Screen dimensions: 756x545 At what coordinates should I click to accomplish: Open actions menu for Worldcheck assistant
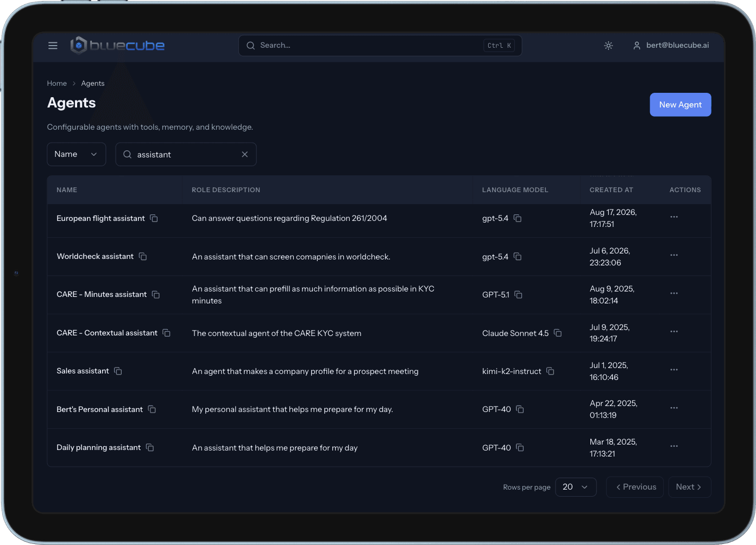(x=674, y=255)
